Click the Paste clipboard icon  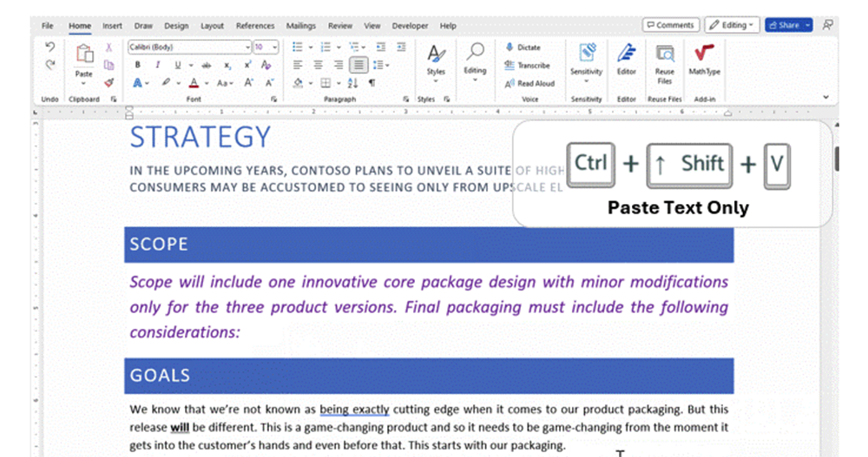click(x=84, y=54)
